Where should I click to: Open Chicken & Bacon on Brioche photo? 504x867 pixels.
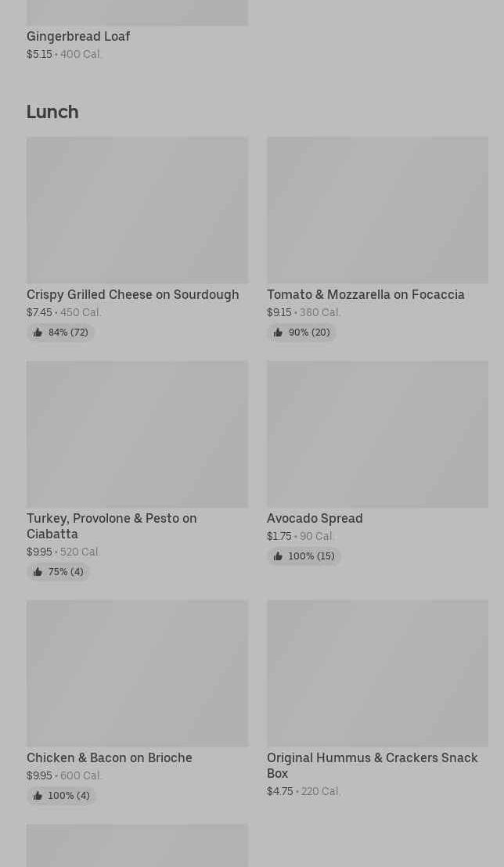[x=137, y=673]
